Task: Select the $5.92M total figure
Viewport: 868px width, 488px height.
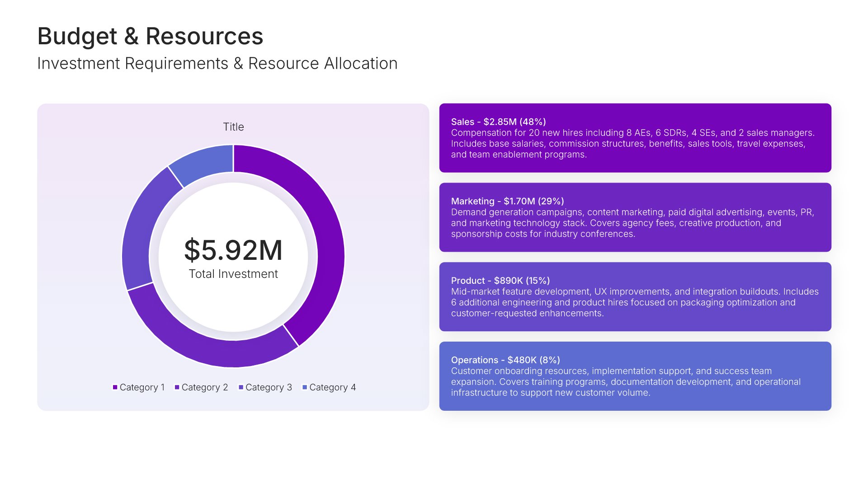Action: [x=233, y=250]
